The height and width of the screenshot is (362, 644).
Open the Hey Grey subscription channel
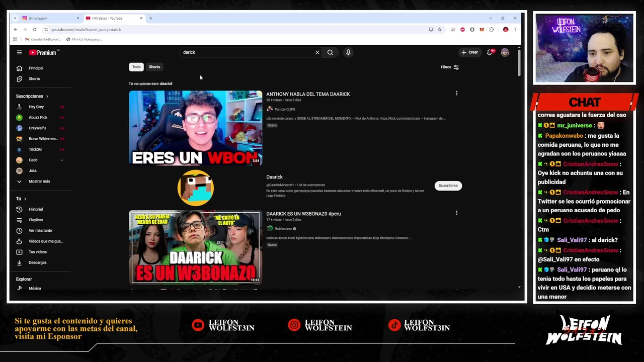[36, 107]
